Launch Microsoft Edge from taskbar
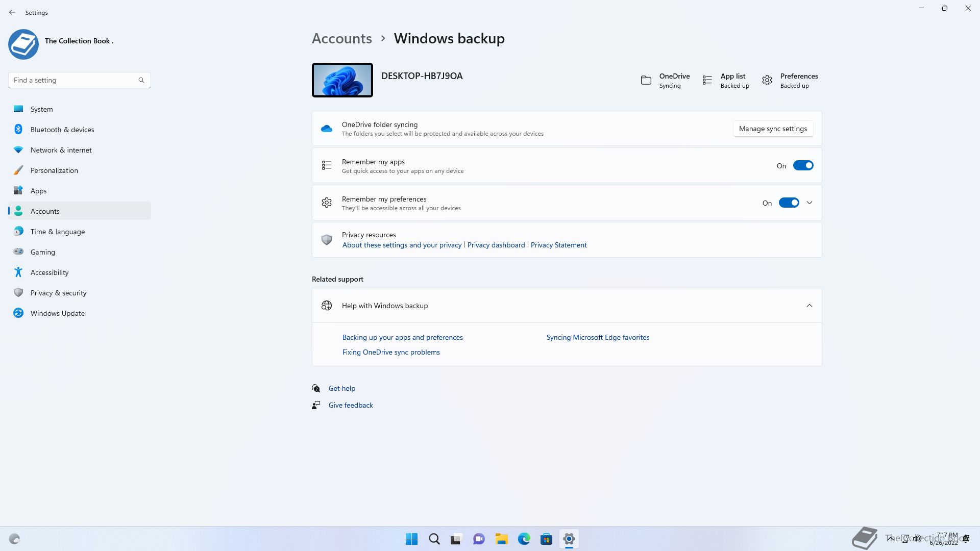 coord(524,539)
